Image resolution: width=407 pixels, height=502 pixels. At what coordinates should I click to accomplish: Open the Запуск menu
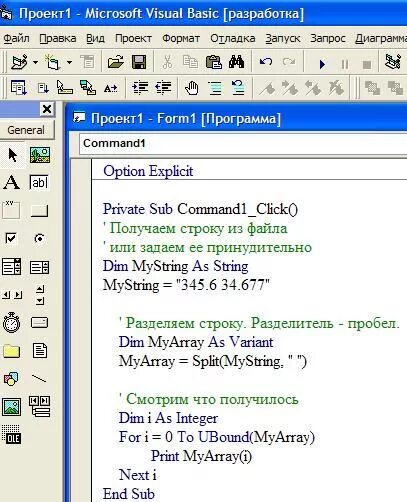(283, 39)
